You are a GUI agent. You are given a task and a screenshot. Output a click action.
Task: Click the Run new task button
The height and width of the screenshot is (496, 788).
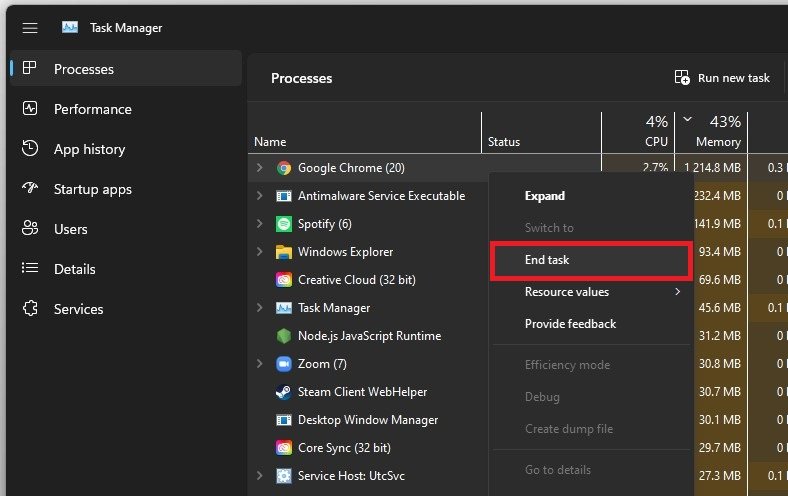[722, 78]
